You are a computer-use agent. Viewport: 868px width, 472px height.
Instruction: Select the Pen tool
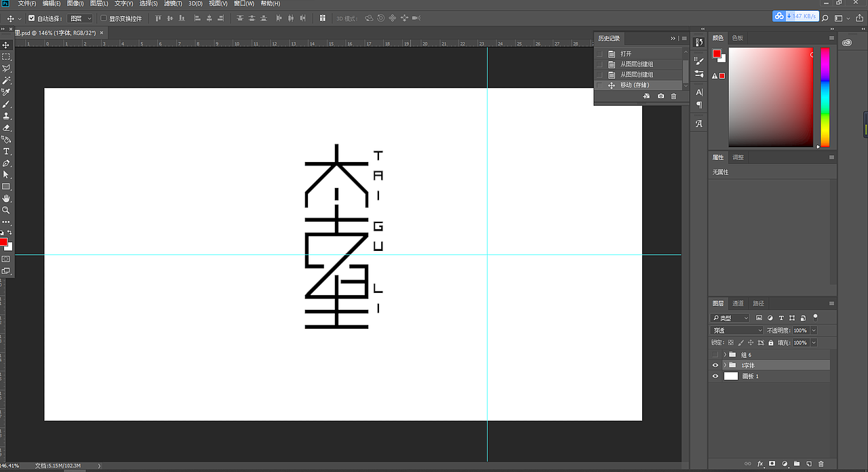click(x=6, y=163)
